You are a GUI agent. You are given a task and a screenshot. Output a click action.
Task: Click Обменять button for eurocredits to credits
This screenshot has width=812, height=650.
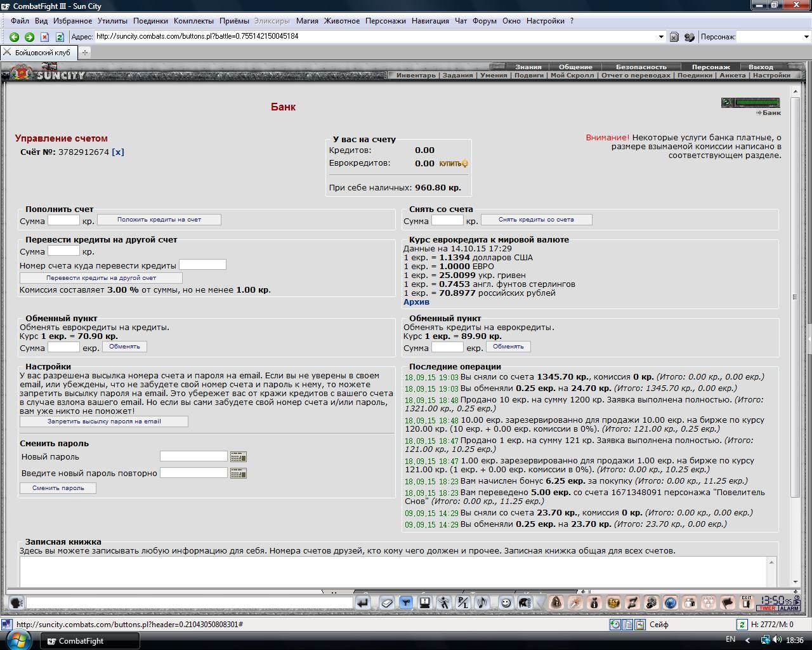point(124,347)
